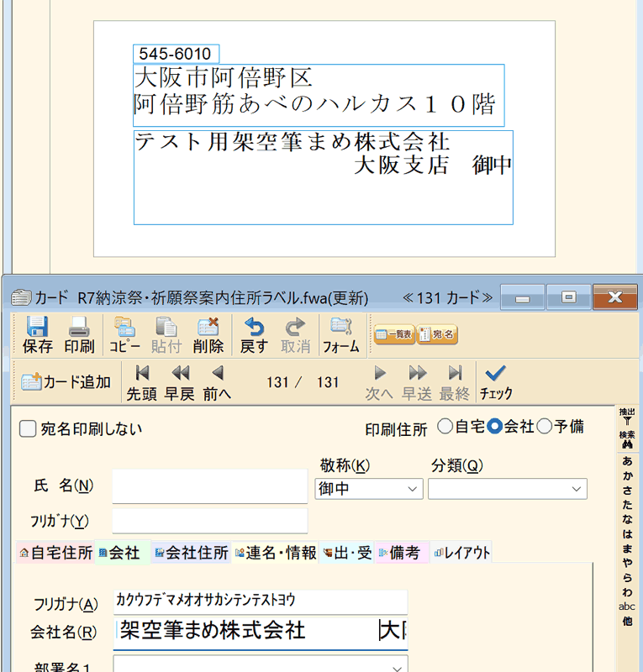Click the カード追加 button
643x672 pixels.
point(67,382)
